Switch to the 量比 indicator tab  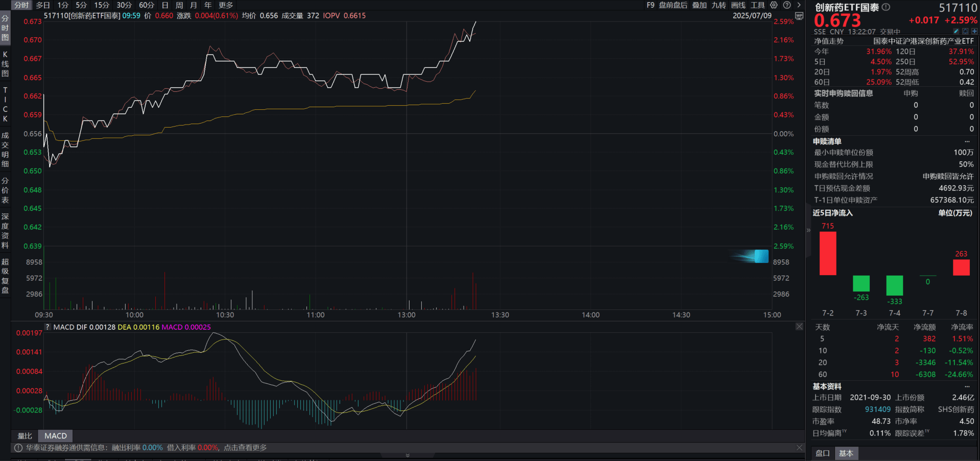point(25,436)
